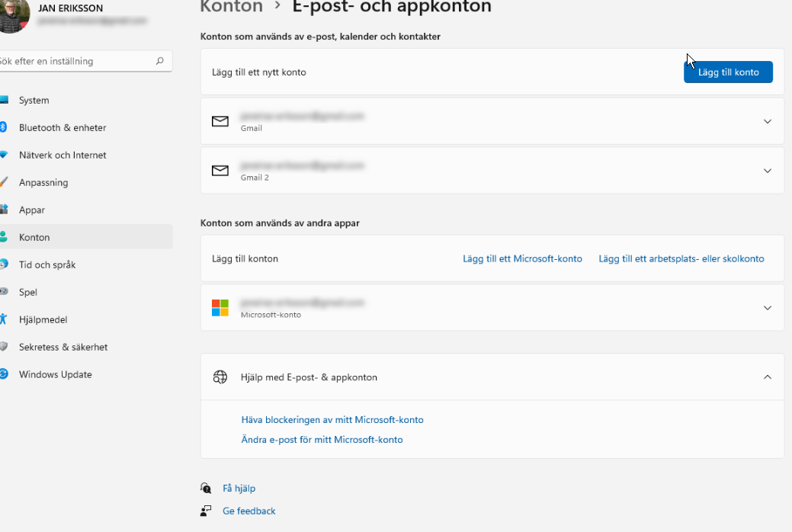The height and width of the screenshot is (532, 792).
Task: Click Lägg till ett Microsoft-konto link
Action: pyautogui.click(x=522, y=259)
